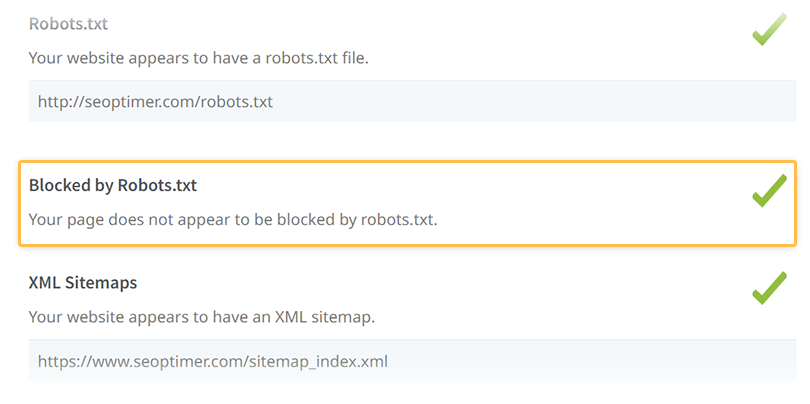810x404 pixels.
Task: Select the Robots.txt section heading
Action: pyautogui.click(x=68, y=23)
